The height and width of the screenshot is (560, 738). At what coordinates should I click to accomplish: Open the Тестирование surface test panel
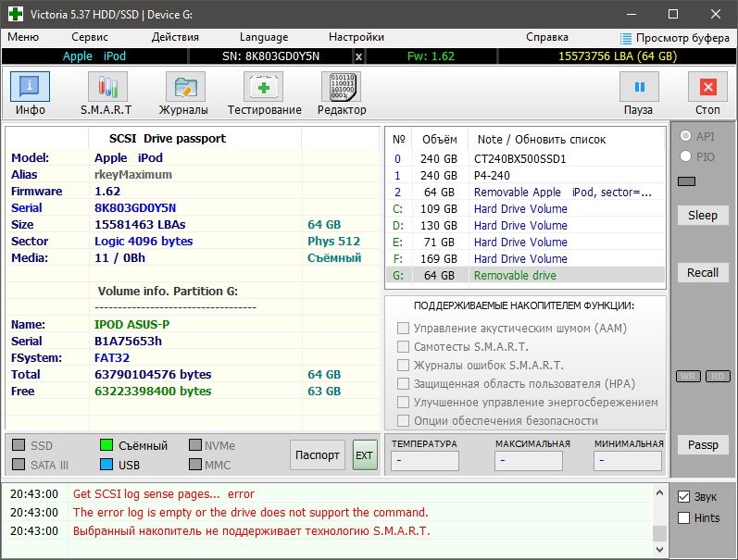pos(263,87)
